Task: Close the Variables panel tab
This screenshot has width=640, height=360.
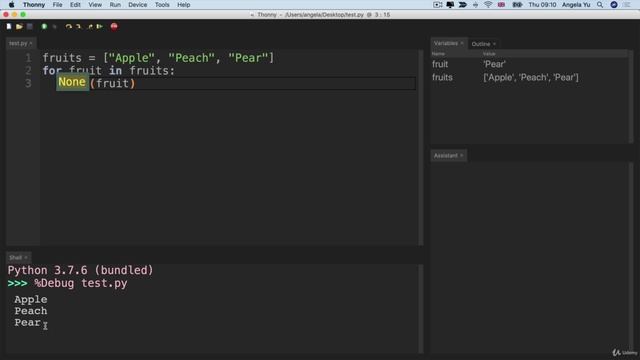Action: [x=462, y=43]
